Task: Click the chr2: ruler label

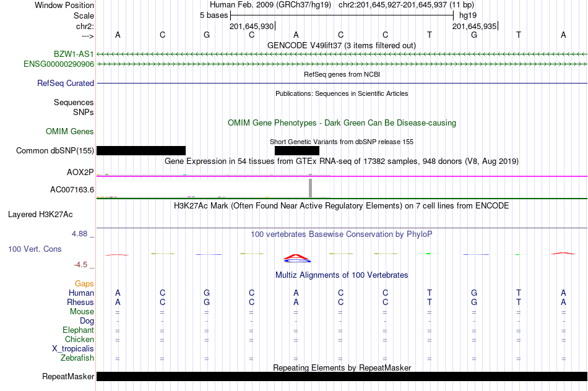Action: (x=85, y=26)
